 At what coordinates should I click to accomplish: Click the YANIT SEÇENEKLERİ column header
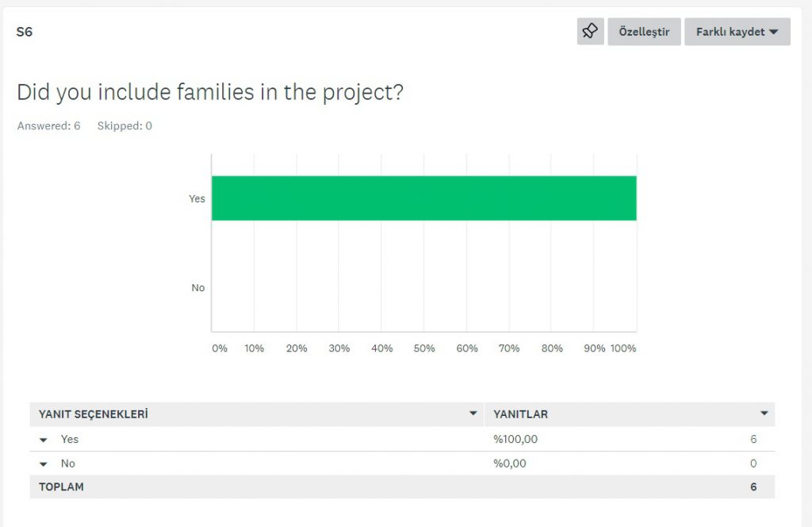tap(91, 414)
